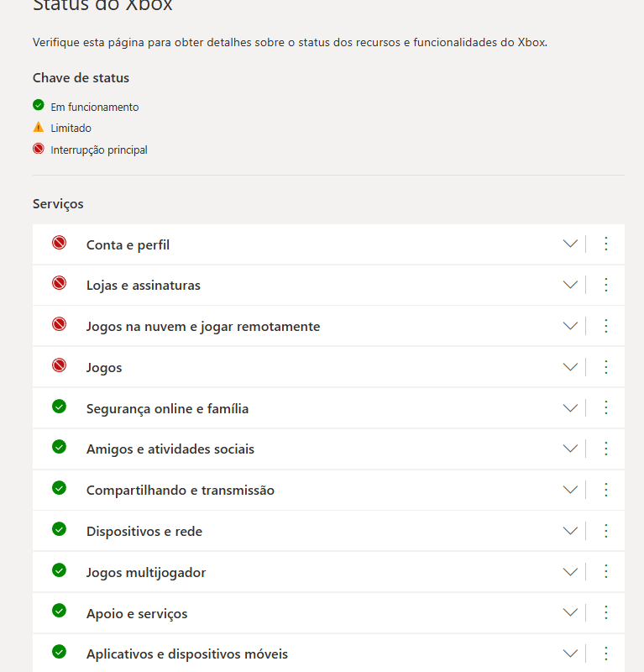Click green status icon beside Jogos multijogador
Screen dimensions: 644x672
59,570
